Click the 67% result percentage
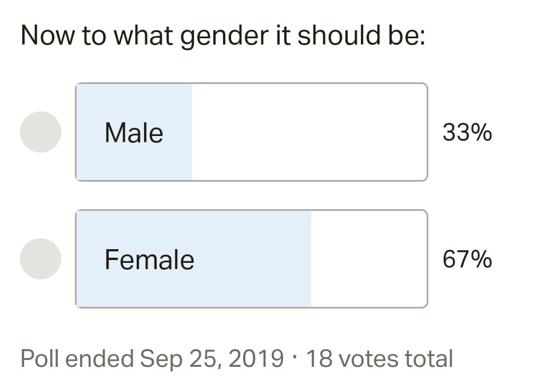Screen dimensions: 545x392 click(x=467, y=259)
